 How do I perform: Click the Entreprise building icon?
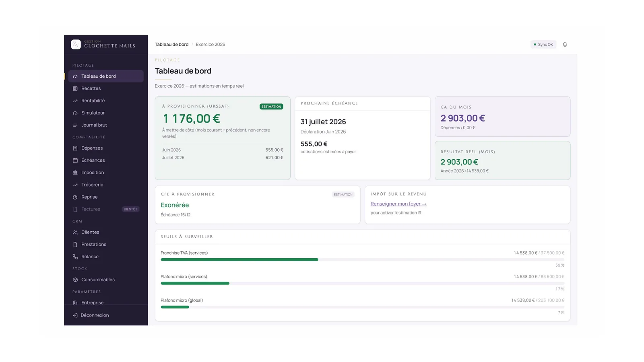(x=75, y=302)
